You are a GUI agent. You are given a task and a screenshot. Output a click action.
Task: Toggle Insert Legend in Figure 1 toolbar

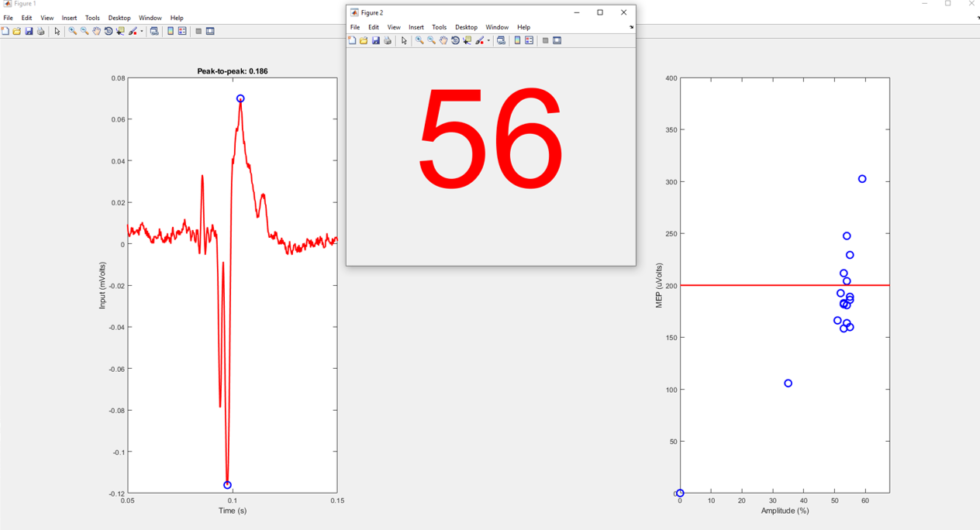[x=181, y=31]
